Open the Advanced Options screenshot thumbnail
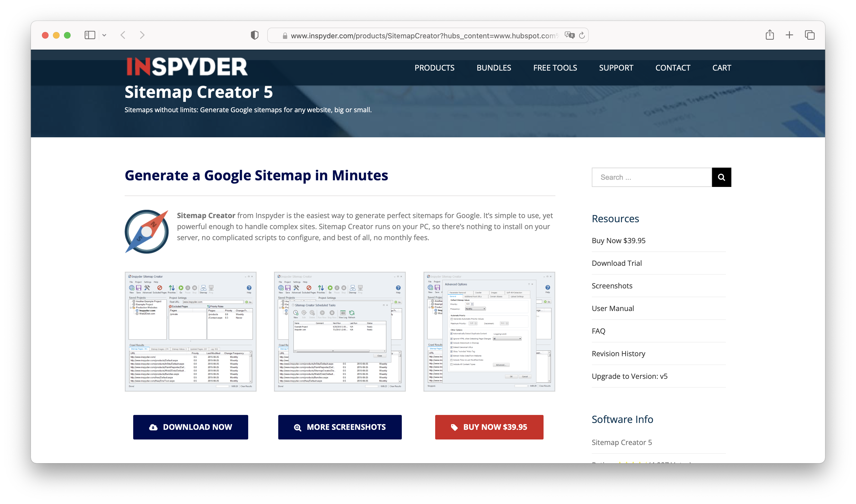 [x=489, y=331]
